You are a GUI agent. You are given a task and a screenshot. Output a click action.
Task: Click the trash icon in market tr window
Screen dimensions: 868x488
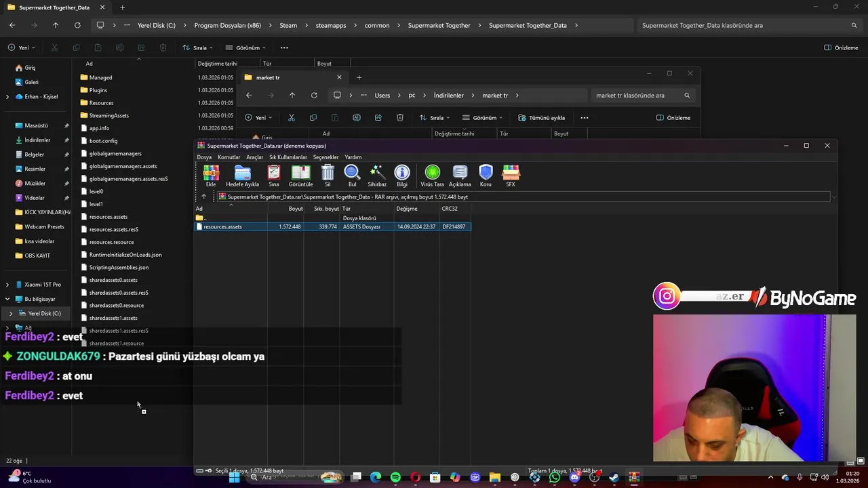pyautogui.click(x=400, y=118)
